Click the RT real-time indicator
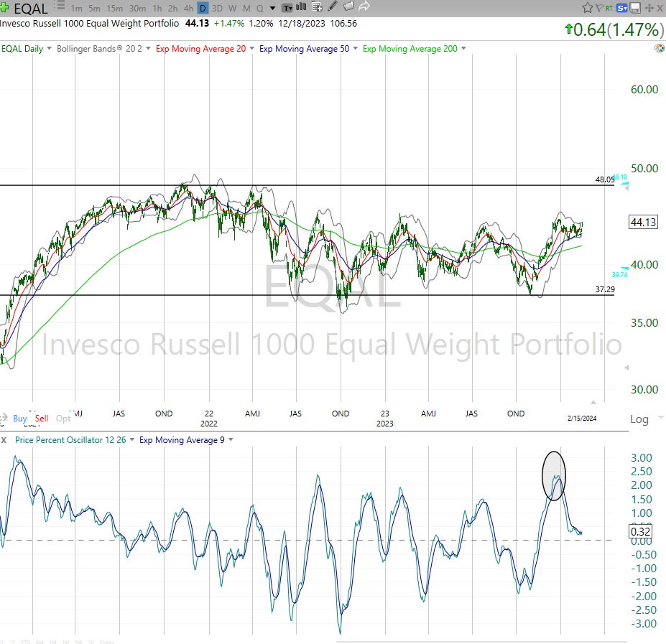 (x=609, y=8)
